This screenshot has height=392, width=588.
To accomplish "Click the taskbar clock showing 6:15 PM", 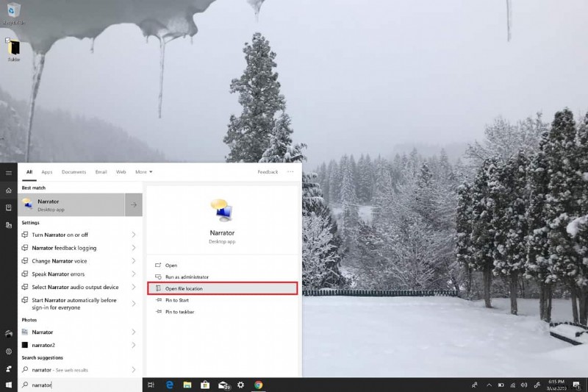I will coord(556,385).
